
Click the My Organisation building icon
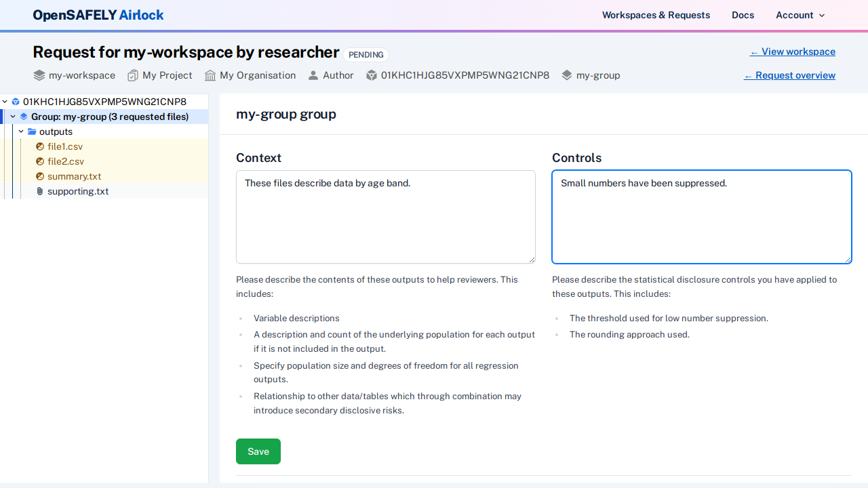pos(209,75)
